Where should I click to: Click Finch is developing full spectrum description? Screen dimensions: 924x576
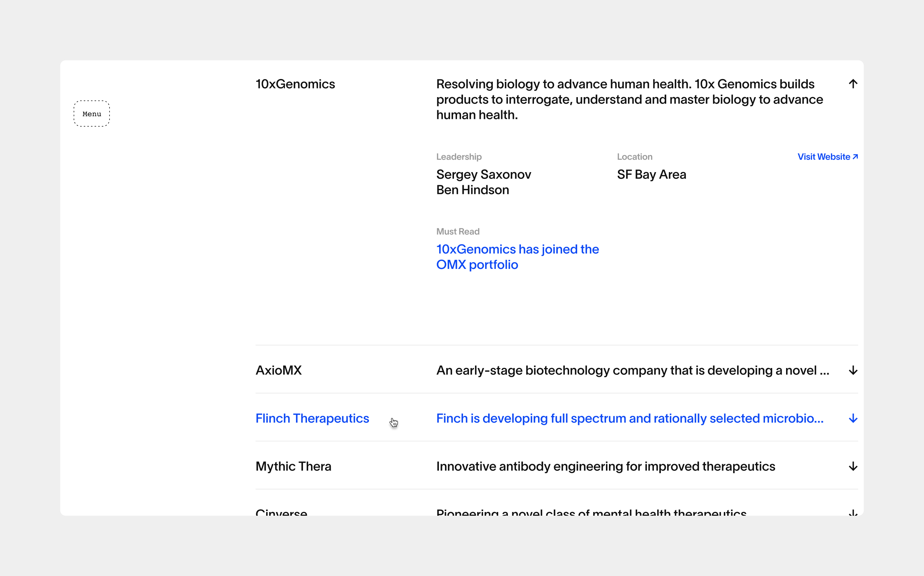(630, 418)
